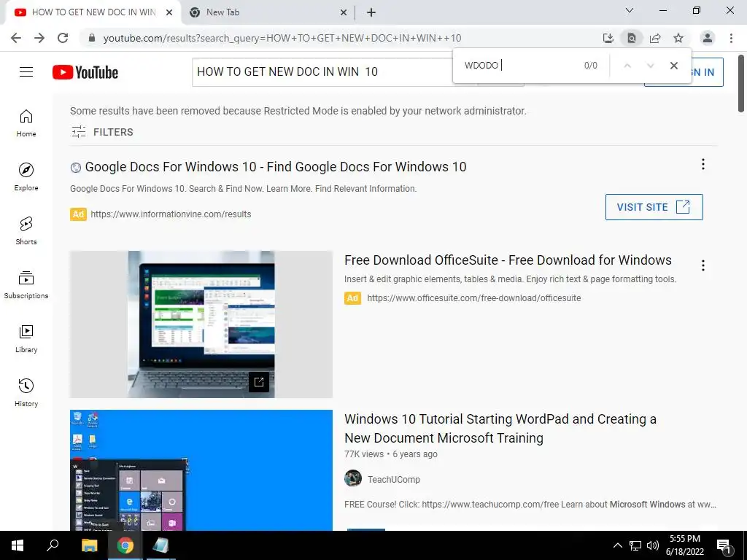Switch to the YouTube search tab

point(93,12)
